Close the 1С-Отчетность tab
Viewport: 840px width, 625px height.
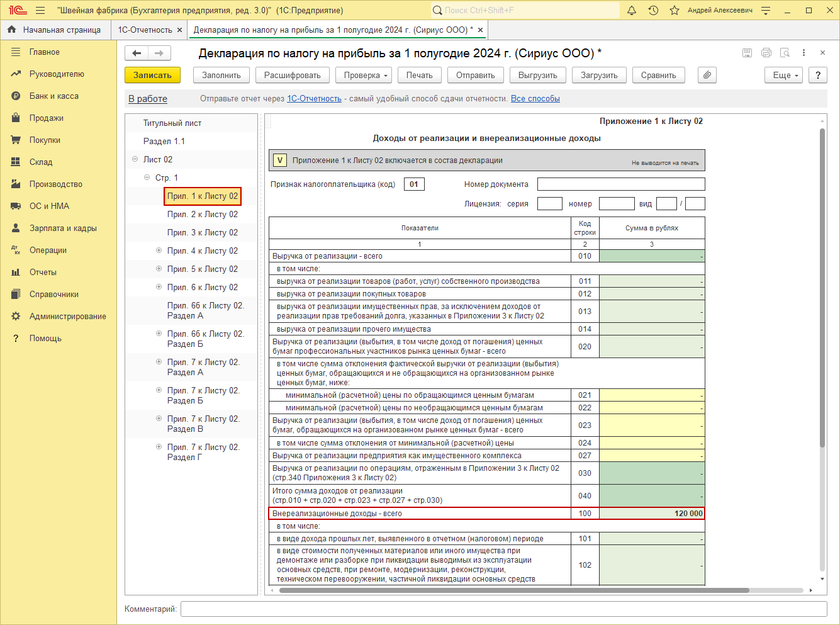pyautogui.click(x=180, y=30)
